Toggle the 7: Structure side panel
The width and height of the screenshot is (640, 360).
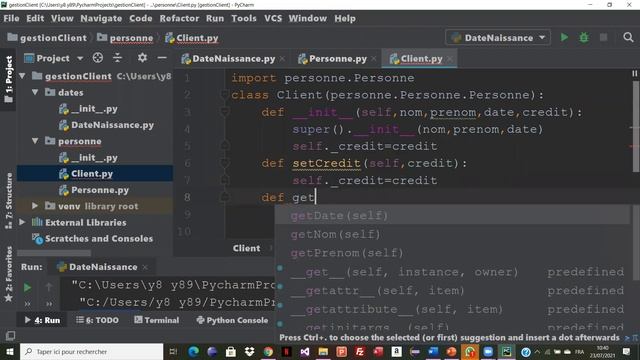(x=9, y=200)
